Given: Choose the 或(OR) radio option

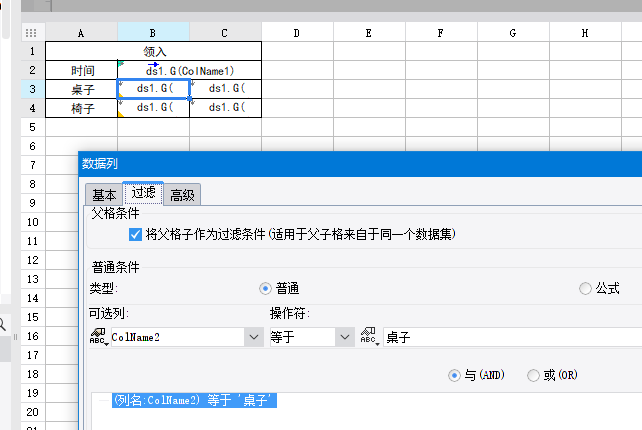Looking at the screenshot, I should point(533,375).
